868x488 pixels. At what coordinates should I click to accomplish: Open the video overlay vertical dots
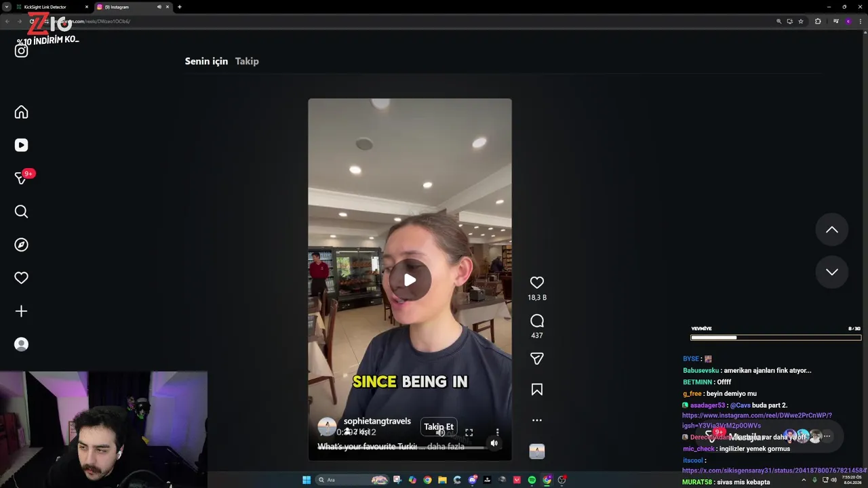[x=497, y=432]
